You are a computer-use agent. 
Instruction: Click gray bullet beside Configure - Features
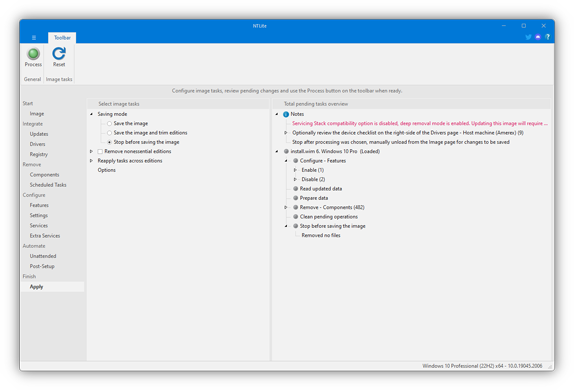click(295, 161)
